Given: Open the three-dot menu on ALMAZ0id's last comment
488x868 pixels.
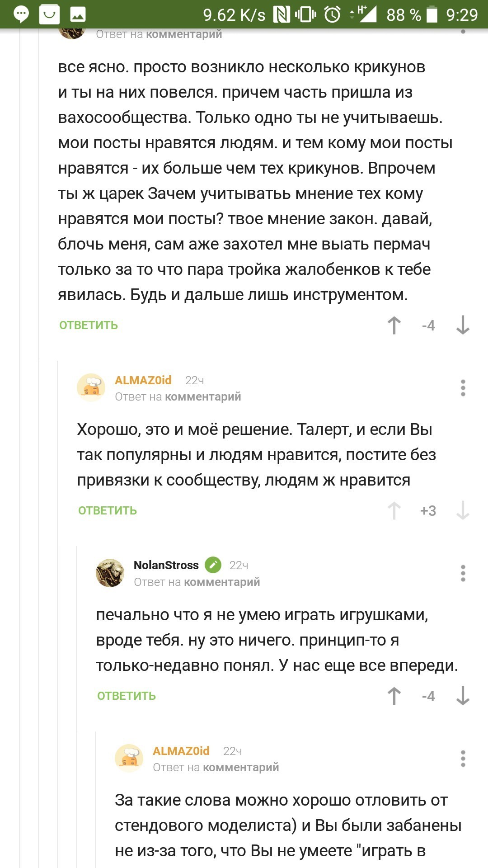Looking at the screenshot, I should click(x=463, y=759).
